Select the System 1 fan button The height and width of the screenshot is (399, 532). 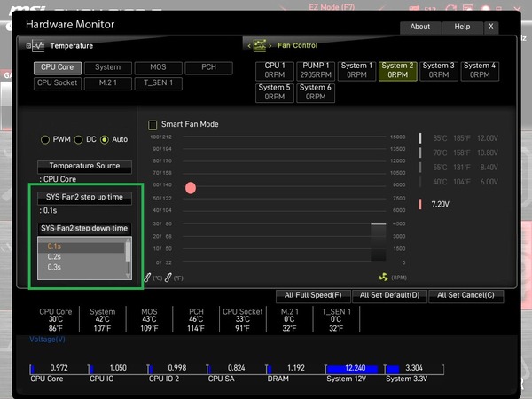click(357, 71)
